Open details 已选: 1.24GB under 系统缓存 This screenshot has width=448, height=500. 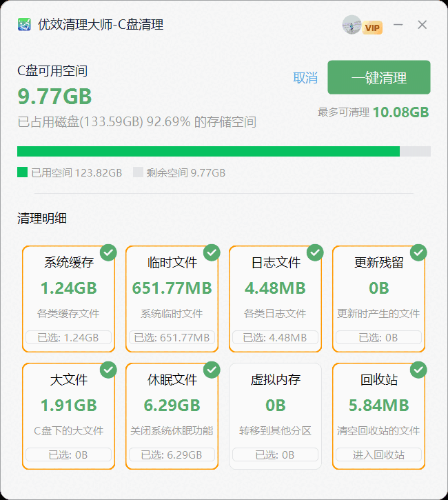[68, 337]
